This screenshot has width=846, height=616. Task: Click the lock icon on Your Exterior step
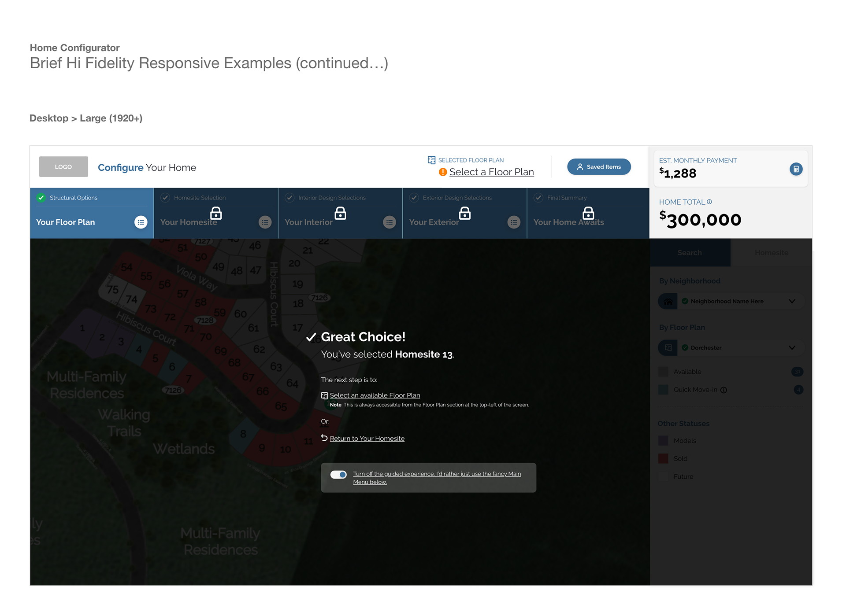tap(465, 213)
